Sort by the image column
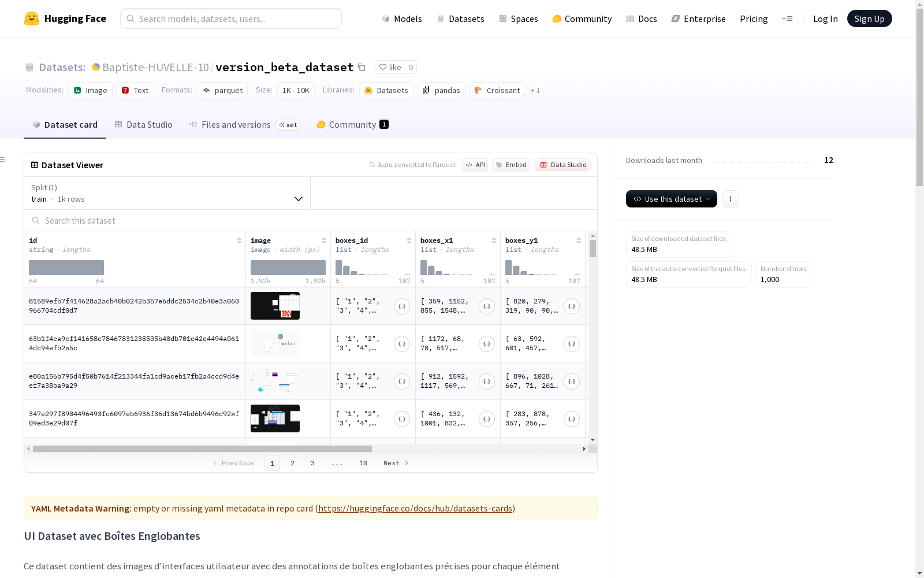 (x=324, y=240)
